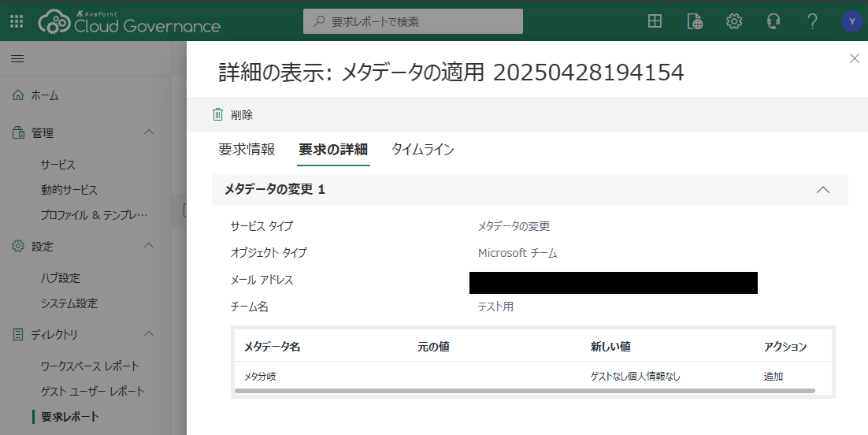Click the アクション column header
The height and width of the screenshot is (435, 868).
click(785, 347)
